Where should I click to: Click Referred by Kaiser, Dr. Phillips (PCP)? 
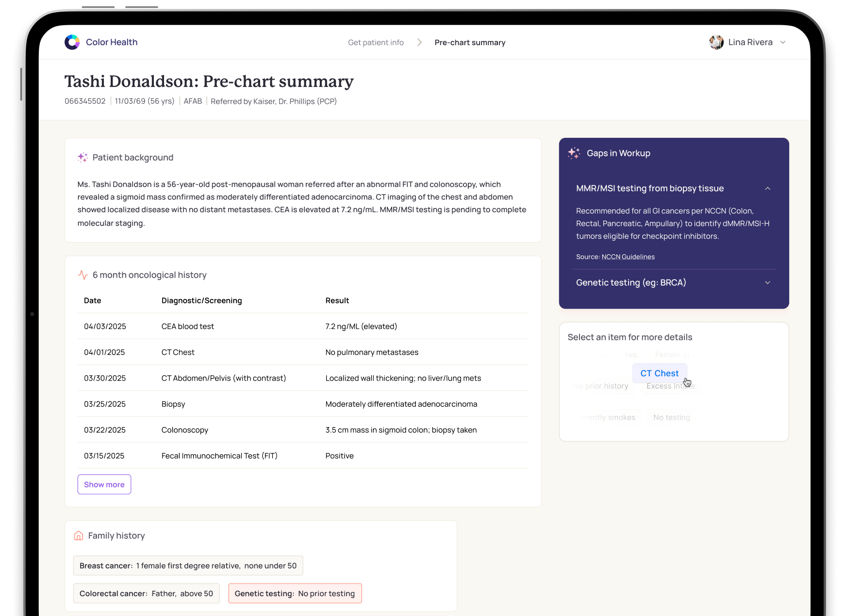(x=274, y=101)
